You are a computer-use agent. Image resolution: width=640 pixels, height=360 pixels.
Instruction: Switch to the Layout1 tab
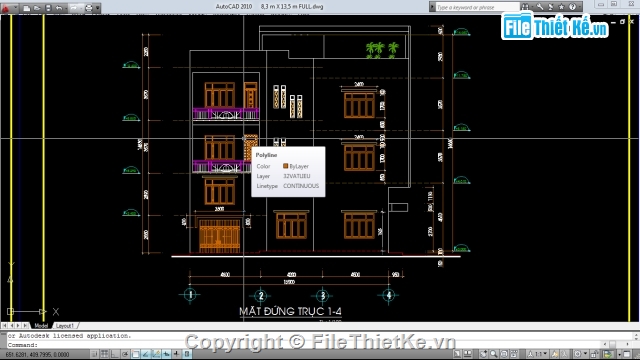coord(65,325)
